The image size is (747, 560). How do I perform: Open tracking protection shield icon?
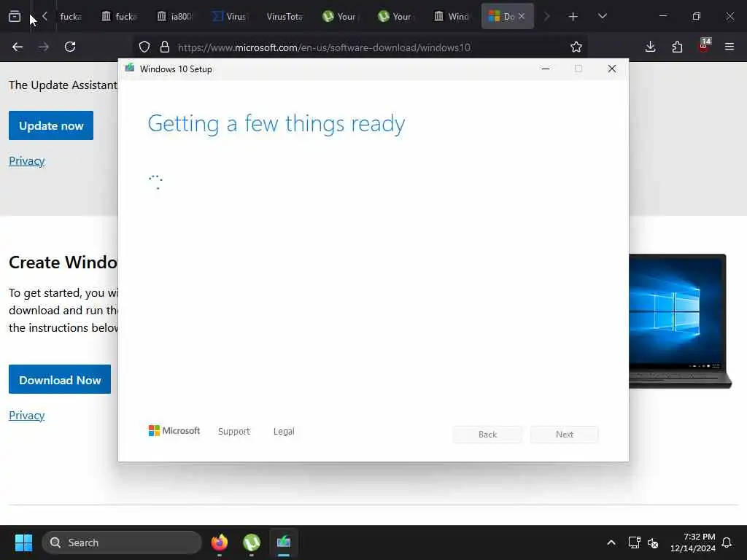point(144,47)
